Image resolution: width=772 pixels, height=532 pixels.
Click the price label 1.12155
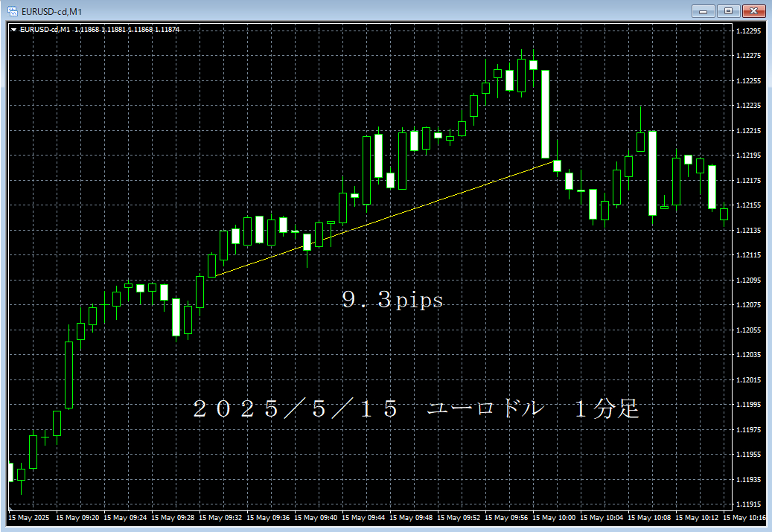(x=748, y=205)
